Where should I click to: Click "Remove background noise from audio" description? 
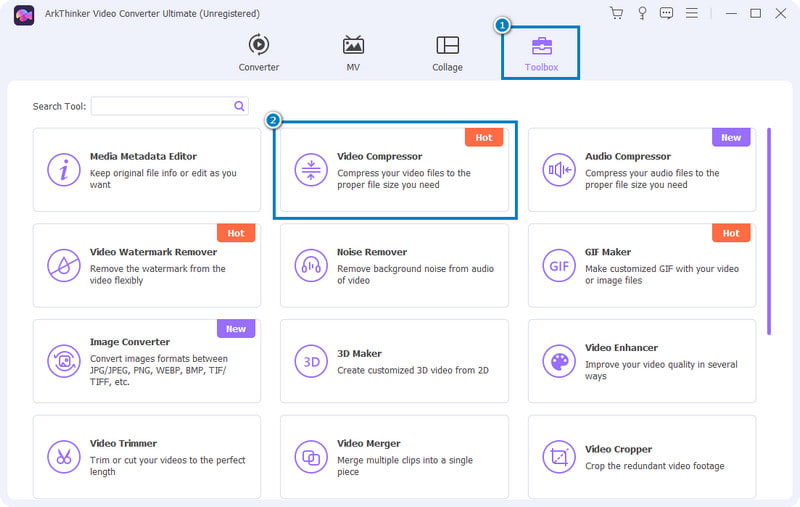[x=415, y=274]
